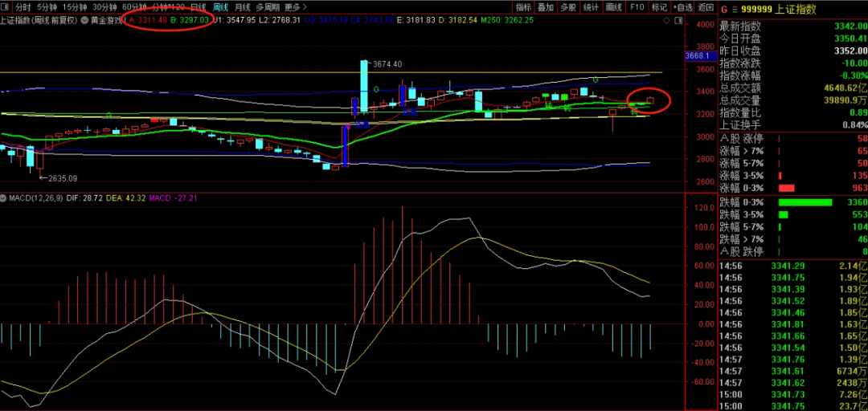Screen dimensions: 868x411
Task: Click the 最新指数 row
Action: pyautogui.click(x=792, y=26)
